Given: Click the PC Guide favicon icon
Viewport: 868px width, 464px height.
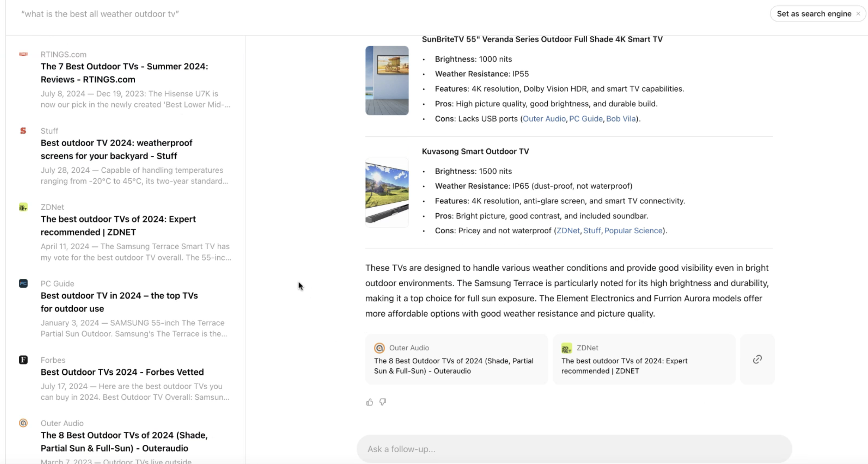Looking at the screenshot, I should point(23,284).
